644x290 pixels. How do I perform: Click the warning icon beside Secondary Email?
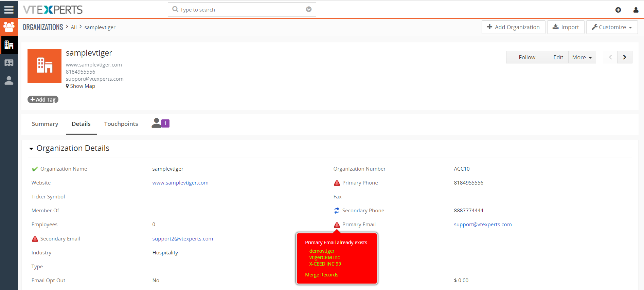[35, 239]
